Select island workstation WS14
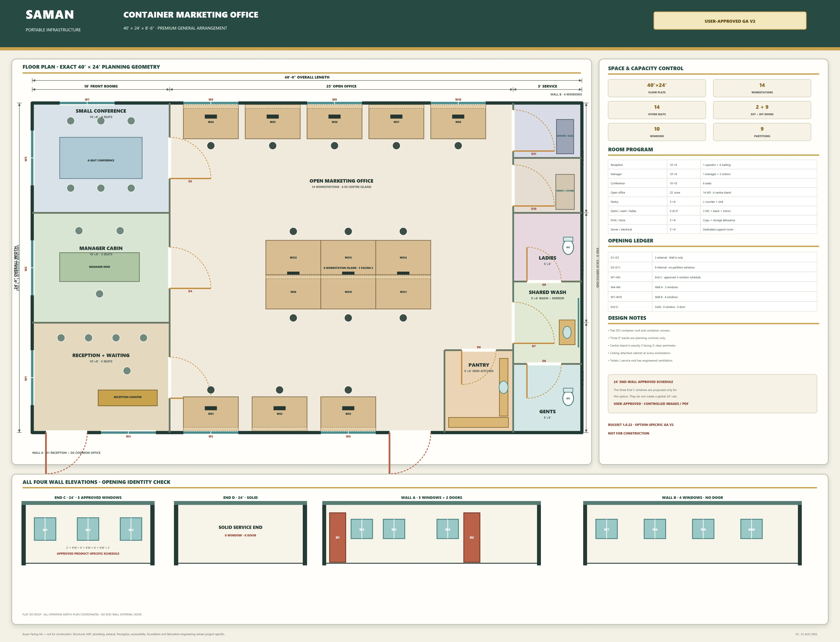Image resolution: width=840 pixels, height=642 pixels. 403,257
